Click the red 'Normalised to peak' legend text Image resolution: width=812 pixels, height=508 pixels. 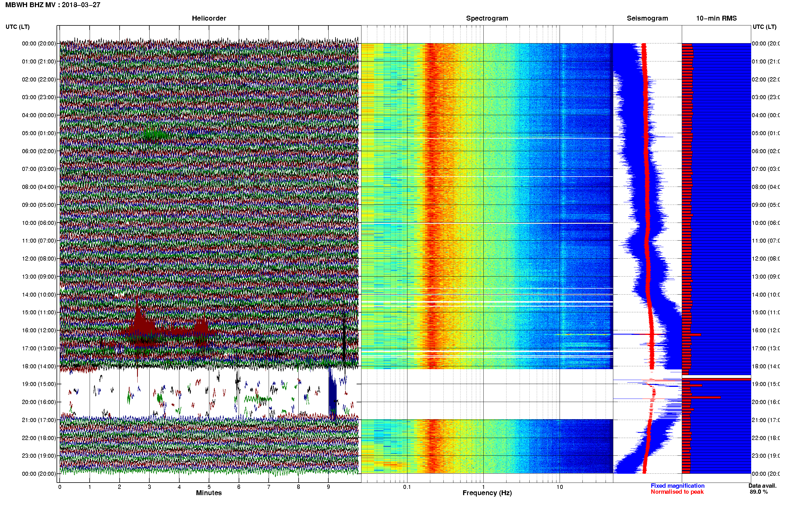click(x=677, y=492)
